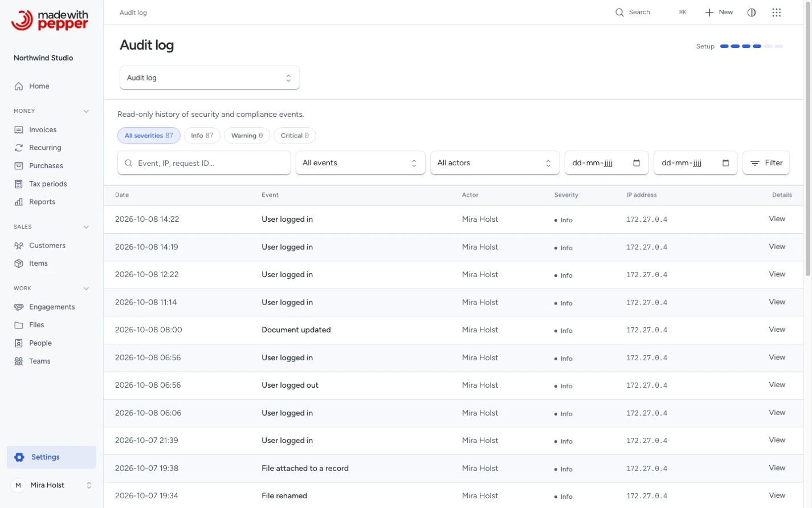The image size is (812, 508).
Task: Click the Filter button
Action: pyautogui.click(x=766, y=163)
